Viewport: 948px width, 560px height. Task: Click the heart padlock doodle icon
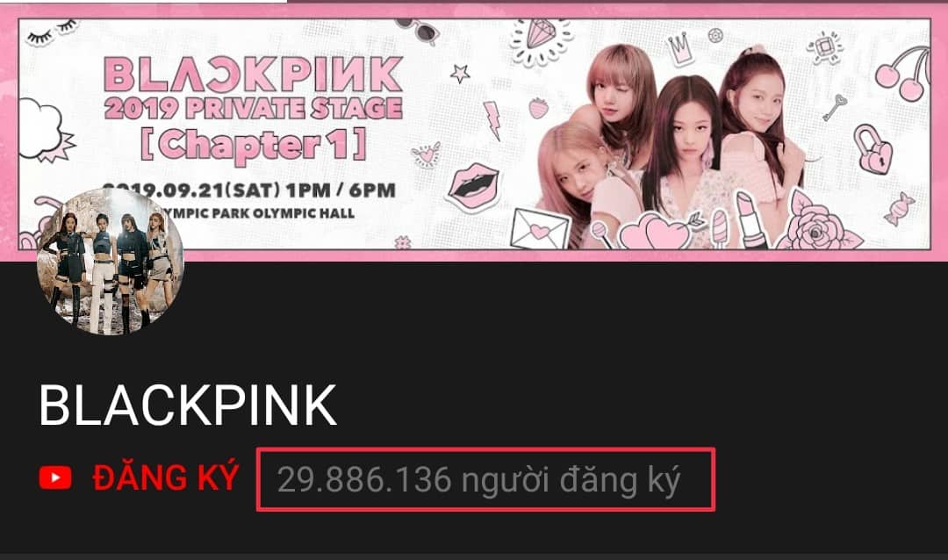coord(873,148)
